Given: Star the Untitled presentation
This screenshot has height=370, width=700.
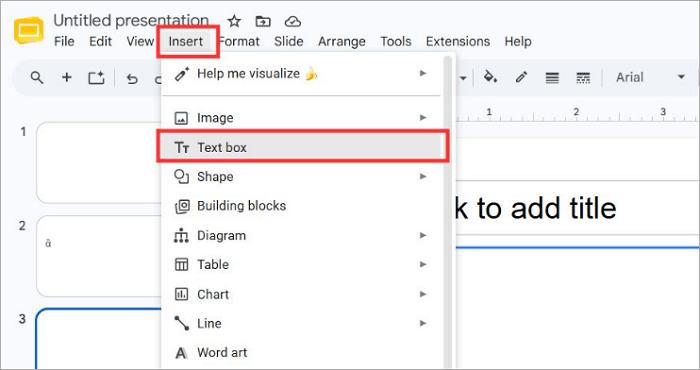Looking at the screenshot, I should (234, 21).
